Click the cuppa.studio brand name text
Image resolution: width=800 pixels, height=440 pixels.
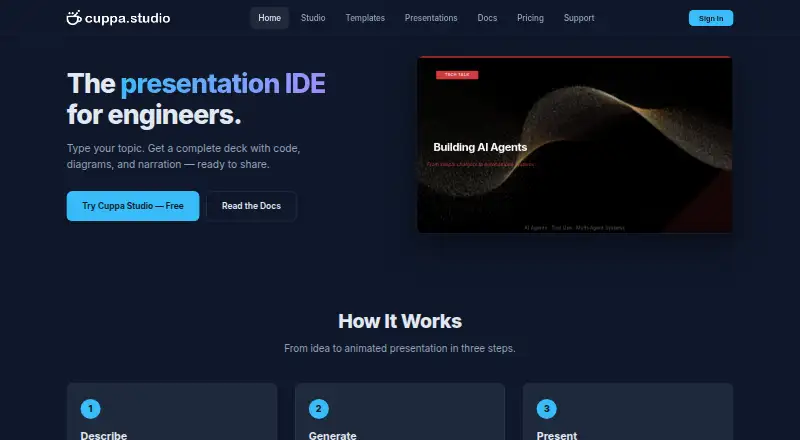coord(128,18)
